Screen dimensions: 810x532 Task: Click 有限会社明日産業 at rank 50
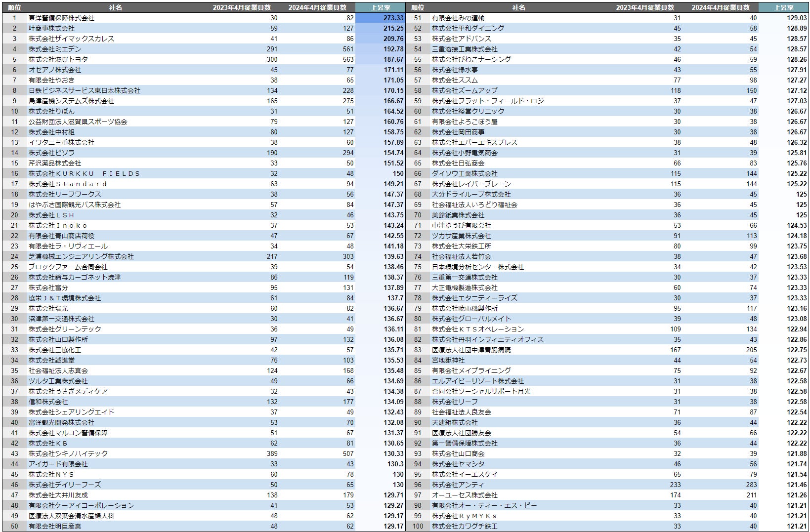point(55,526)
